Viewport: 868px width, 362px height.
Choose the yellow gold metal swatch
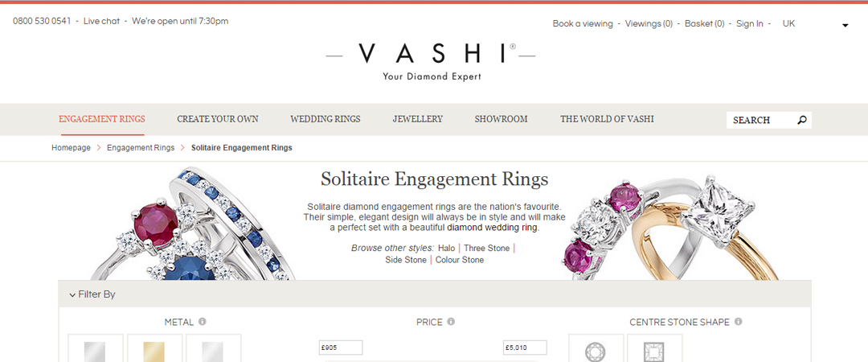[x=154, y=348]
